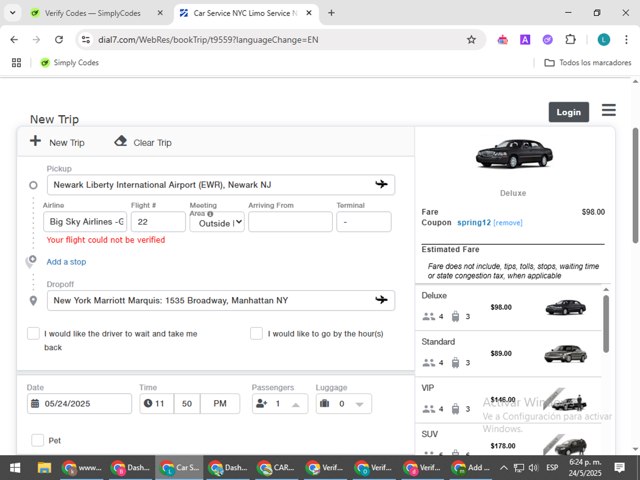Click the Dropoff address field
The width and height of the screenshot is (640, 480).
[221, 300]
